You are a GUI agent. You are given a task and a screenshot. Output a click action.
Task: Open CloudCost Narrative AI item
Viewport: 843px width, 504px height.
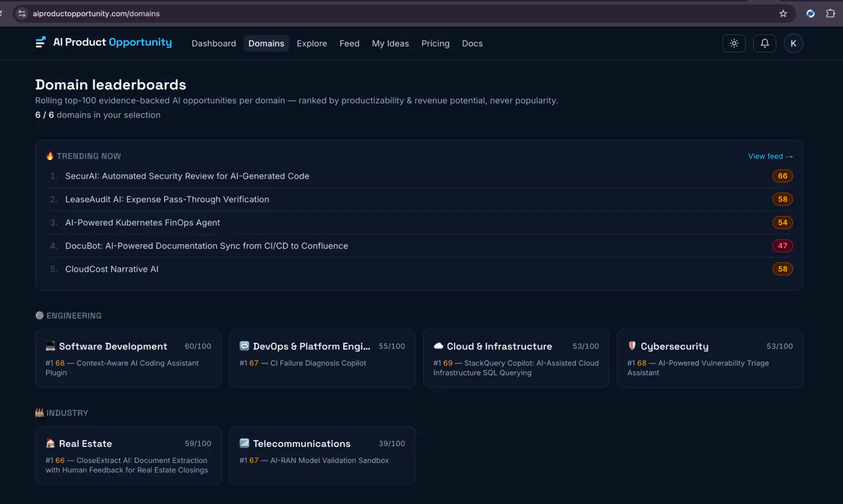click(419, 269)
